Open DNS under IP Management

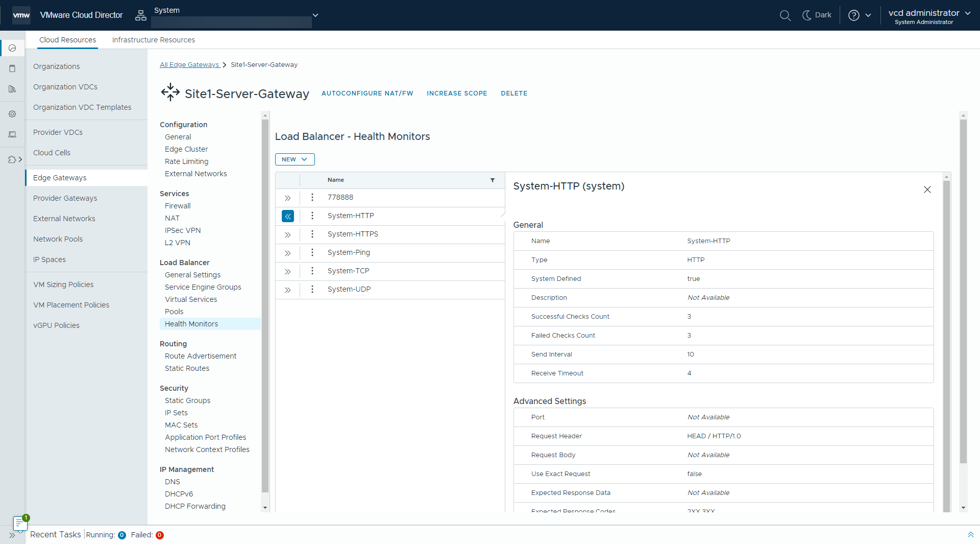(173, 482)
